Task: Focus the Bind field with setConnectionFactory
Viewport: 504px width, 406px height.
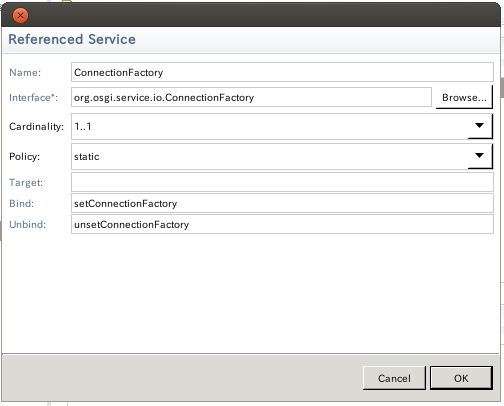Action: (282, 203)
